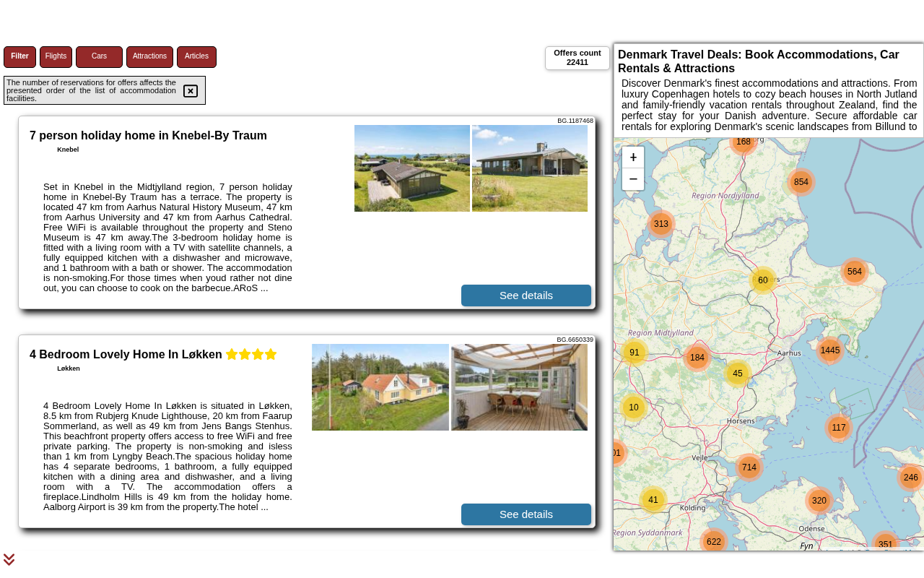Click the Odense label on the map
This screenshot has width=924, height=578.
811,529
